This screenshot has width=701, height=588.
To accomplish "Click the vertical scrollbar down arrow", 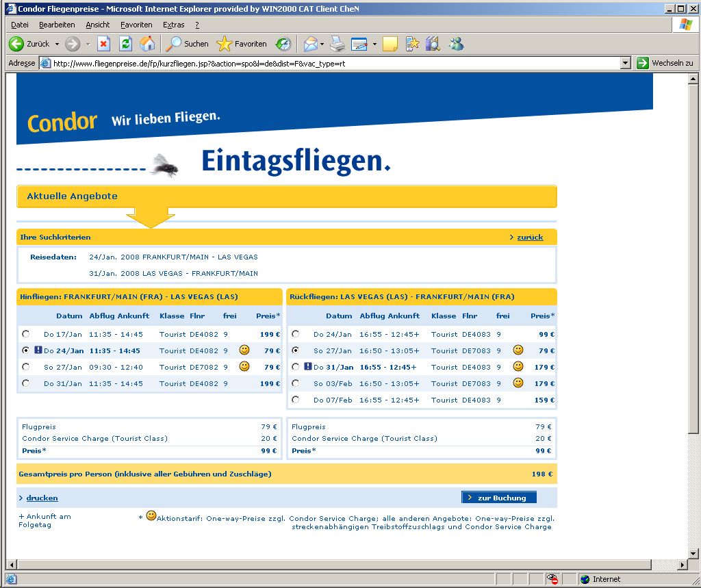I will click(x=693, y=552).
